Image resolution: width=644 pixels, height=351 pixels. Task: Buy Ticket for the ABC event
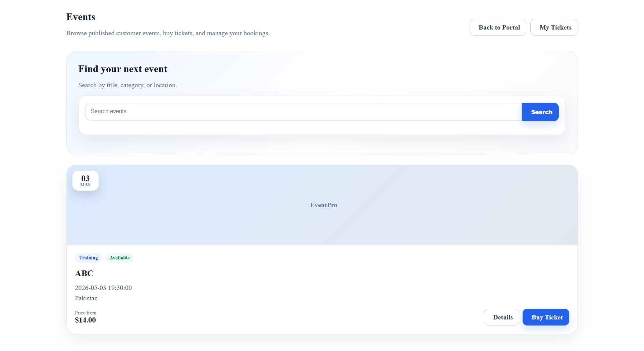point(545,317)
